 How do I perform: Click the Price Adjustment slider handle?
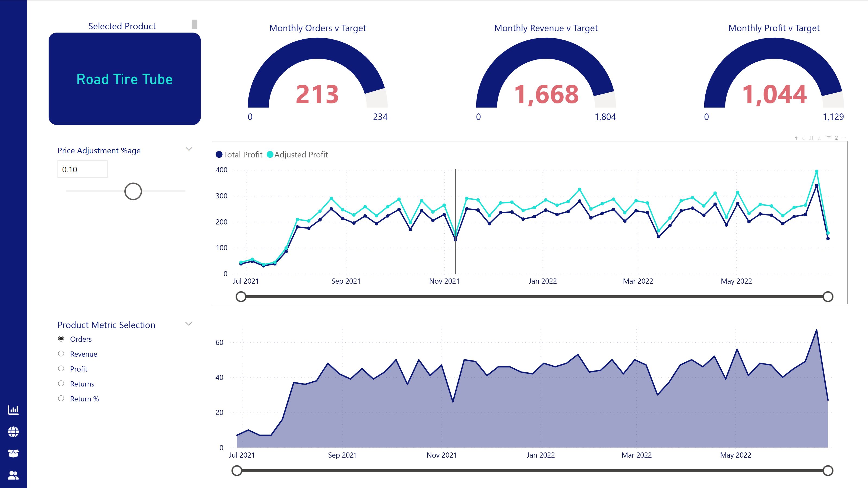[x=133, y=191]
